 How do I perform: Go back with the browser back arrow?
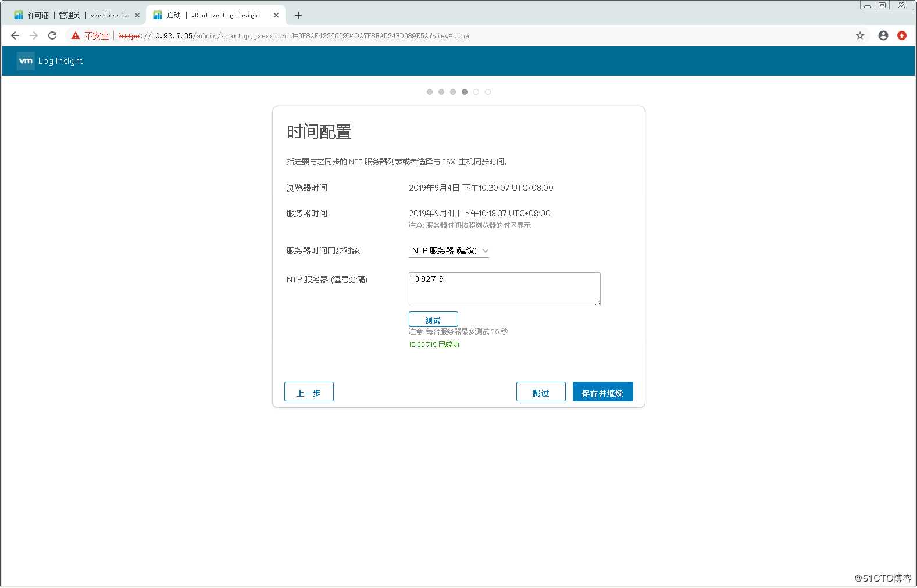pos(15,35)
